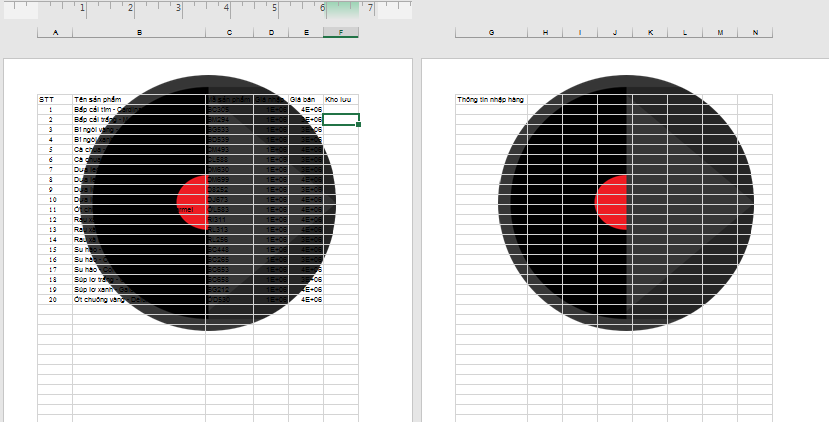Screen dimensions: 829x422
Task: Click the Giá bán '4E+06' cell in row 1
Action: pyautogui.click(x=306, y=109)
